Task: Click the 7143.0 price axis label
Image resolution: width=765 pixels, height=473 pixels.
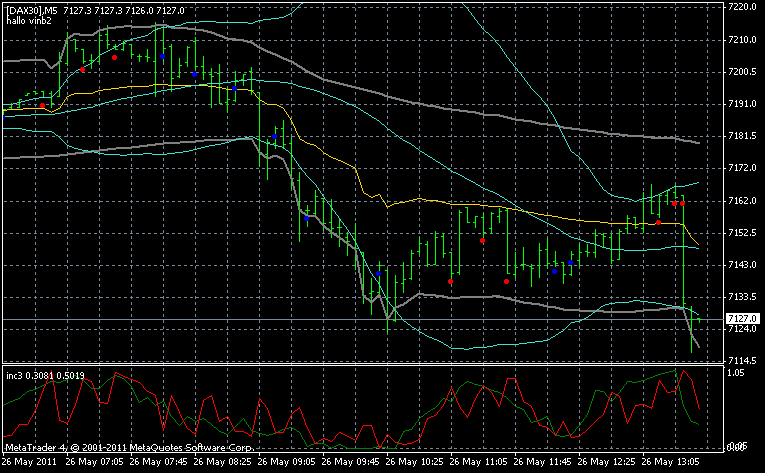Action: pyautogui.click(x=742, y=265)
